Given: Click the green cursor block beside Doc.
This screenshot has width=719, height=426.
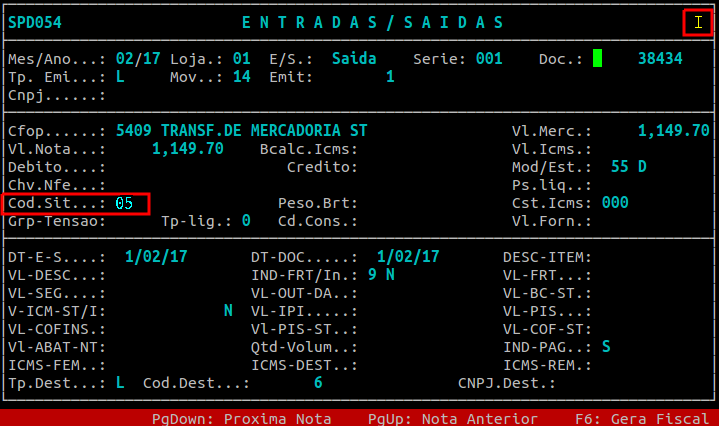Looking at the screenshot, I should tap(597, 59).
